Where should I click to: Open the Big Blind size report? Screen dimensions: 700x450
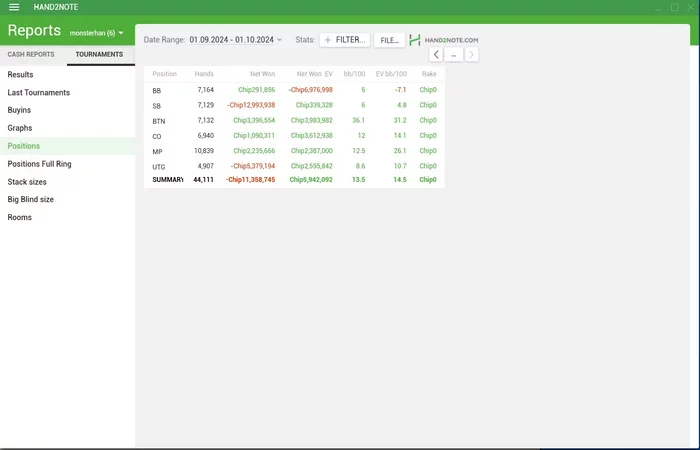click(67, 199)
